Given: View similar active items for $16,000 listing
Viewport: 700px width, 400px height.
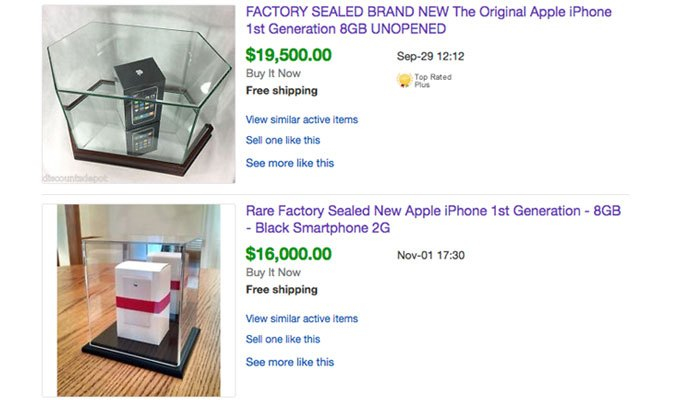Looking at the screenshot, I should point(301,319).
